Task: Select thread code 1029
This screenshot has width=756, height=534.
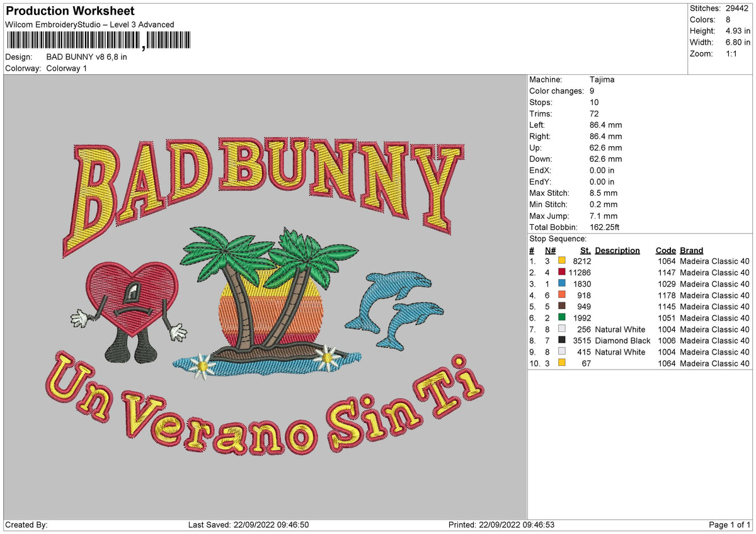Action: click(666, 283)
